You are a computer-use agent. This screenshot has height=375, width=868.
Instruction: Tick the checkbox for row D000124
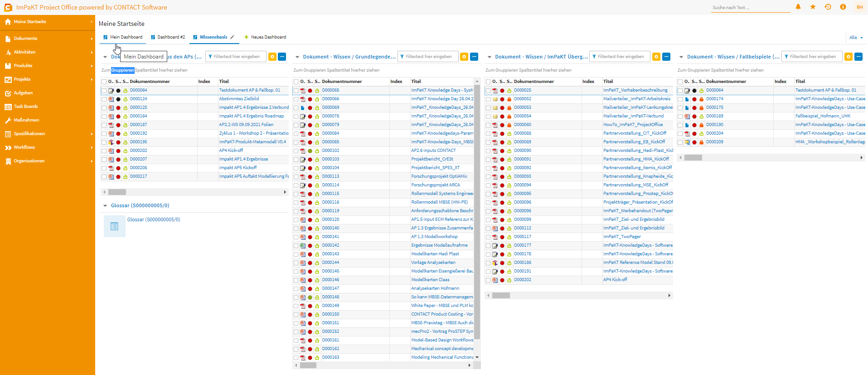pyautogui.click(x=104, y=99)
